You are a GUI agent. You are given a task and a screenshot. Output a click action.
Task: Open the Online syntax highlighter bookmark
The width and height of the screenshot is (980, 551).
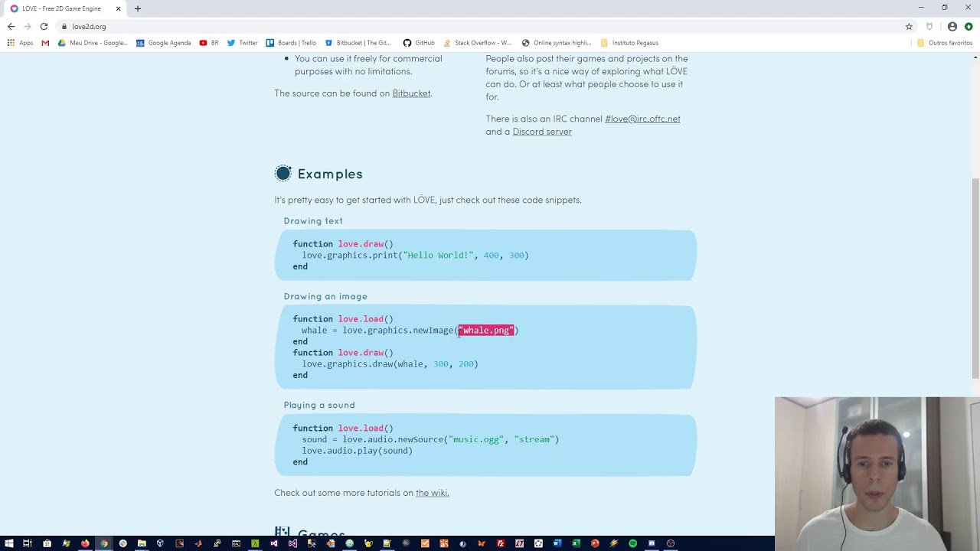[x=557, y=43]
